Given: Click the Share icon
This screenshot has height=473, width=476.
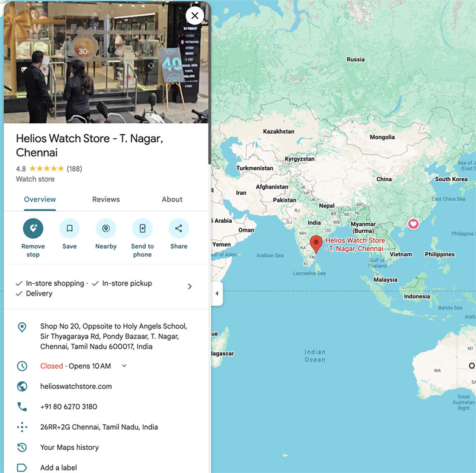Looking at the screenshot, I should pyautogui.click(x=179, y=228).
